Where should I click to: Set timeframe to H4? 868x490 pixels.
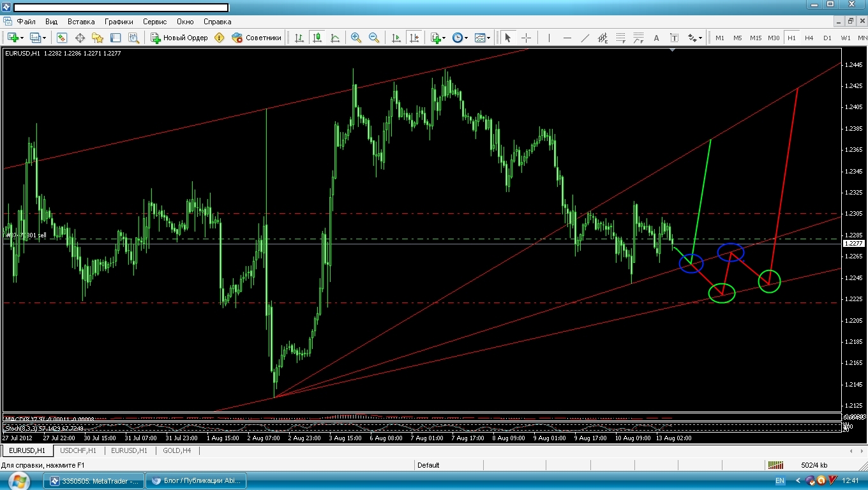pos(809,38)
